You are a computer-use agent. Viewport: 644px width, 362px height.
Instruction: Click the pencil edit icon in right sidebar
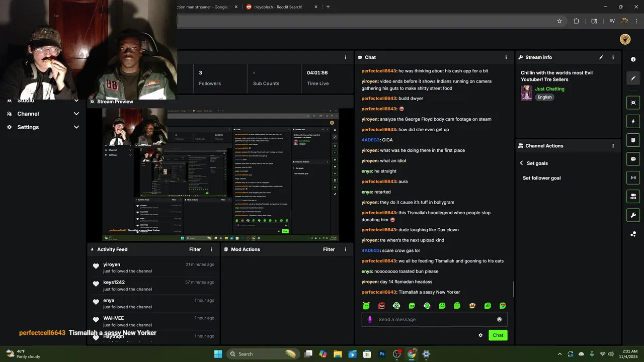pos(633,78)
